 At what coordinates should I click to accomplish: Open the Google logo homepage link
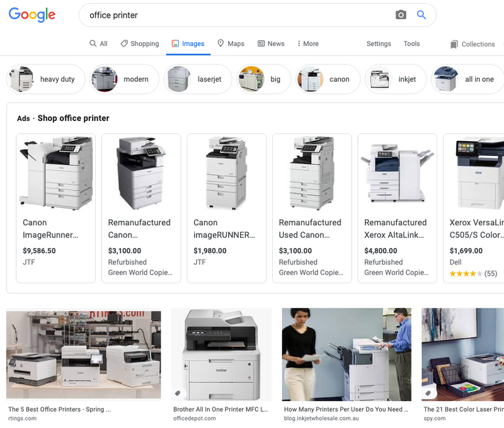(32, 14)
